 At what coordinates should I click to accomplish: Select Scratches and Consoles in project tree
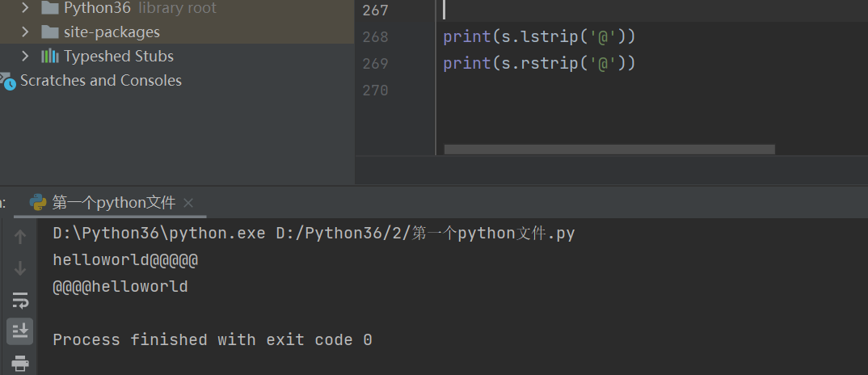101,81
